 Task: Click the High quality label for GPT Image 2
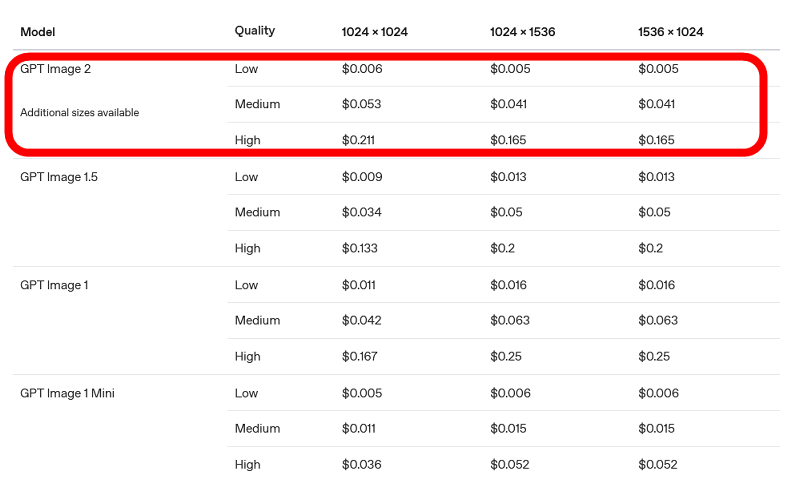coord(247,140)
